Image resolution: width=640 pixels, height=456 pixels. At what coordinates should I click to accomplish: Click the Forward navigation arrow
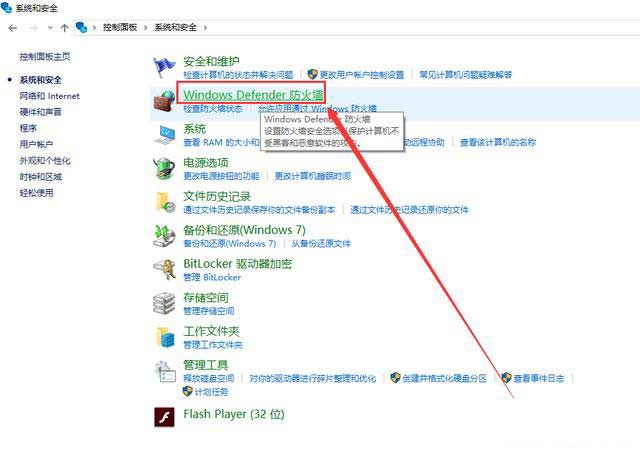pos(33,28)
